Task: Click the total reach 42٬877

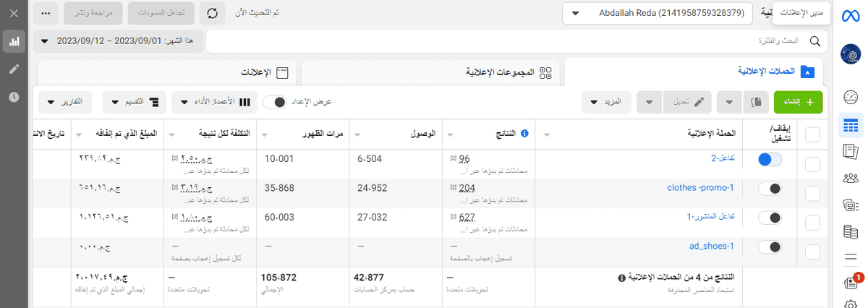Action: (x=370, y=277)
